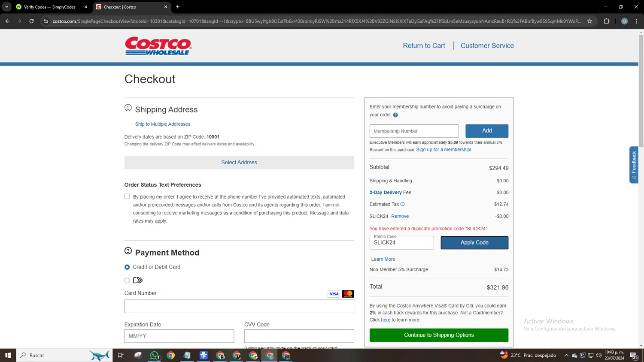Click 'here' to learn about Costco Visa
Viewport: 644px width, 362px height.
pos(386,320)
